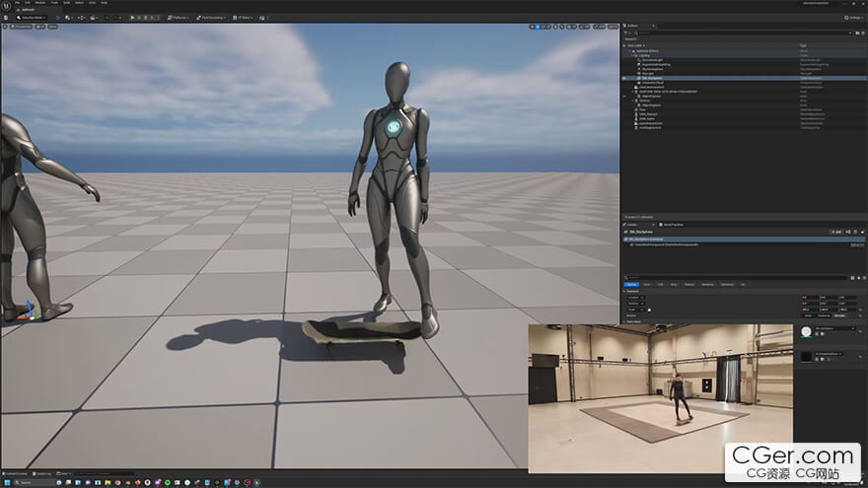Click the details settings gear icon
Viewport: 868px width, 488px height.
click(x=864, y=278)
